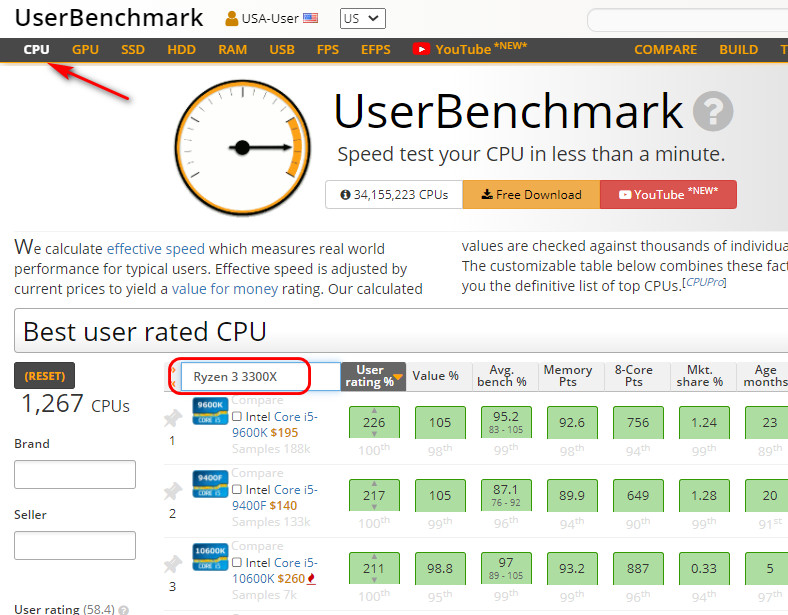Image resolution: width=788 pixels, height=615 pixels.
Task: Click the 34,155,223 CPUs button
Action: coord(394,194)
